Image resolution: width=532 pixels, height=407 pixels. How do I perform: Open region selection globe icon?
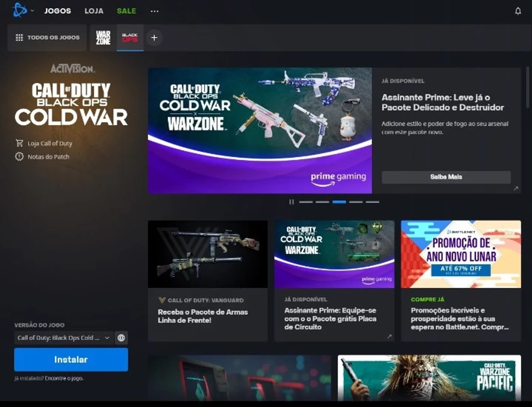click(x=121, y=338)
